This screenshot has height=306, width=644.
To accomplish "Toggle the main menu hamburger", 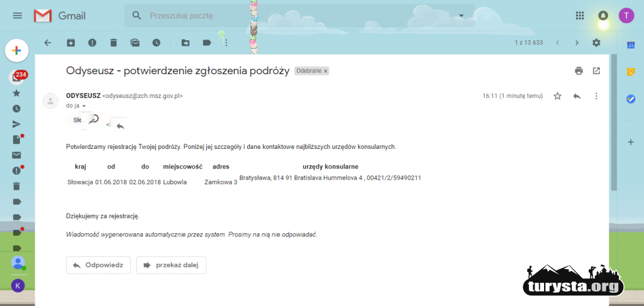I will [18, 16].
